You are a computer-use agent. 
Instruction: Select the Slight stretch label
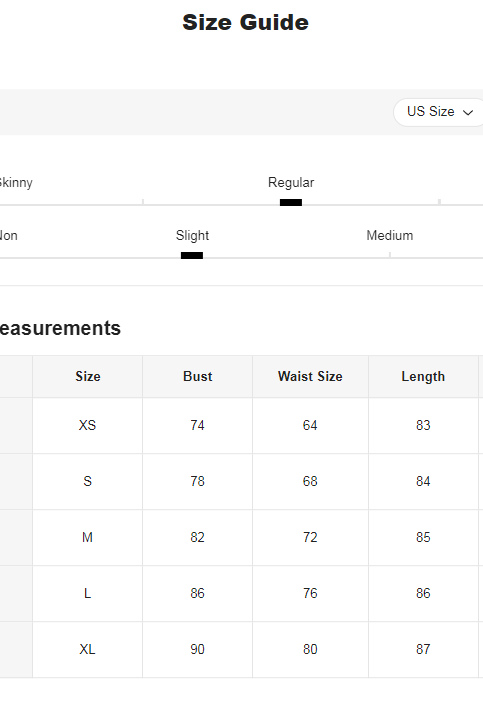[192, 235]
